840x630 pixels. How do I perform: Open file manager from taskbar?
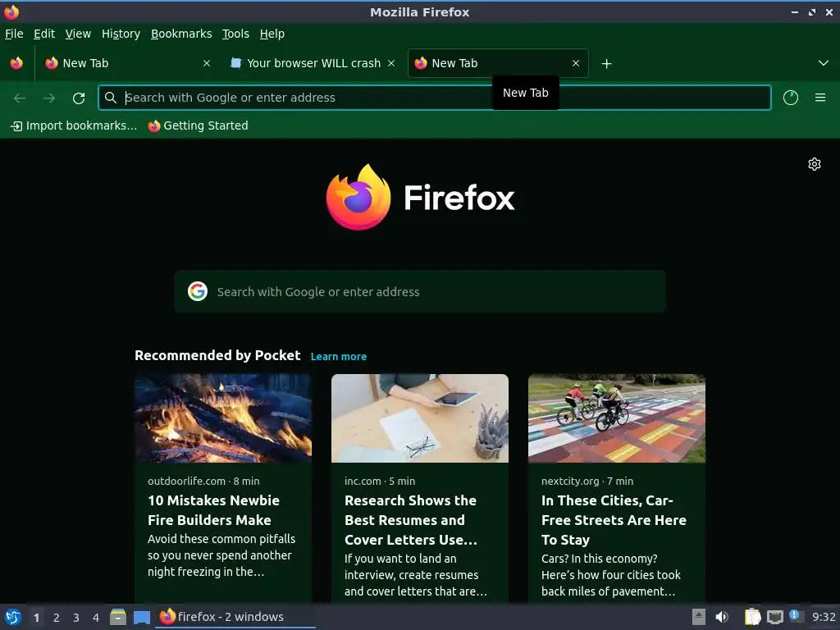[x=118, y=617]
